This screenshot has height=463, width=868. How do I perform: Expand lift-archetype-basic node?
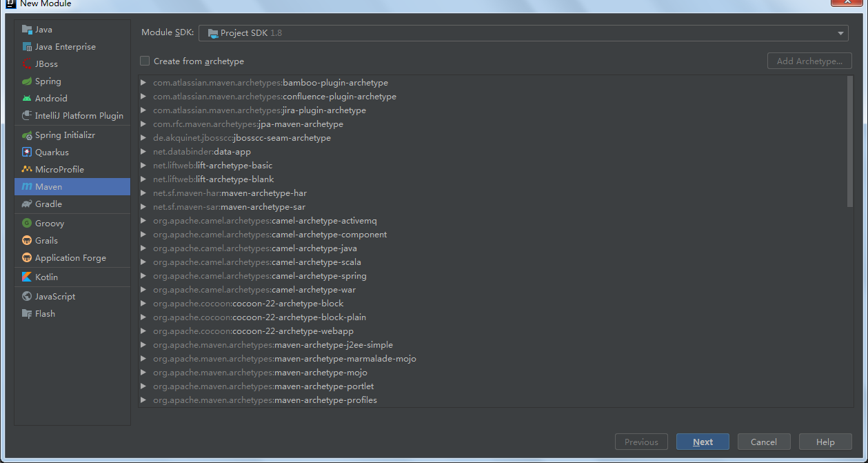coord(143,166)
